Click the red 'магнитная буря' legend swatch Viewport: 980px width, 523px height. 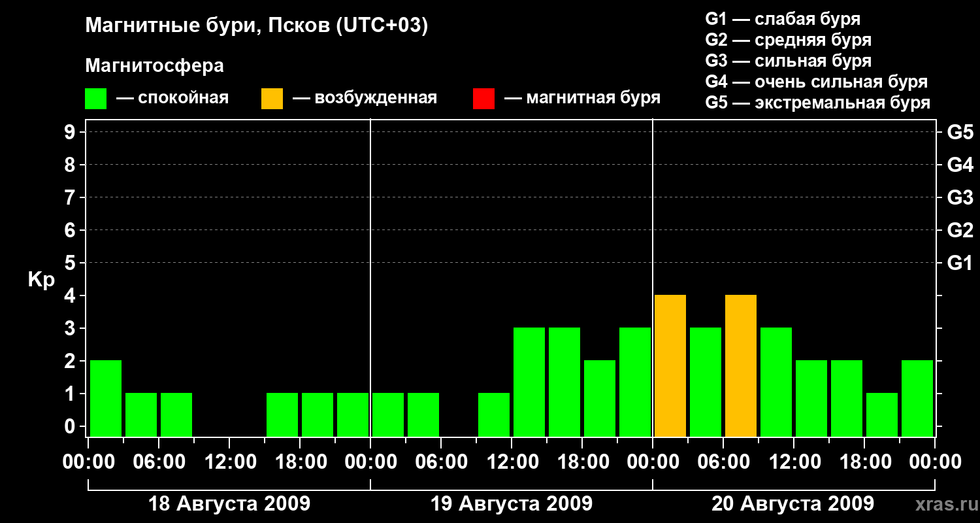tap(483, 99)
